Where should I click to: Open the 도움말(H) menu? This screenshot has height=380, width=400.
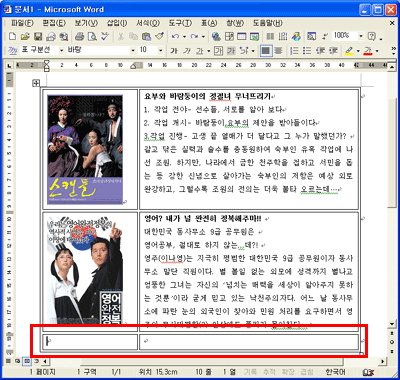[x=267, y=23]
